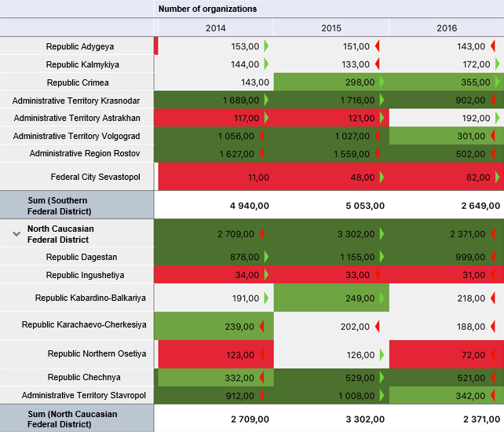Click the green up-trend arrow beside 1 716,00

click(382, 100)
